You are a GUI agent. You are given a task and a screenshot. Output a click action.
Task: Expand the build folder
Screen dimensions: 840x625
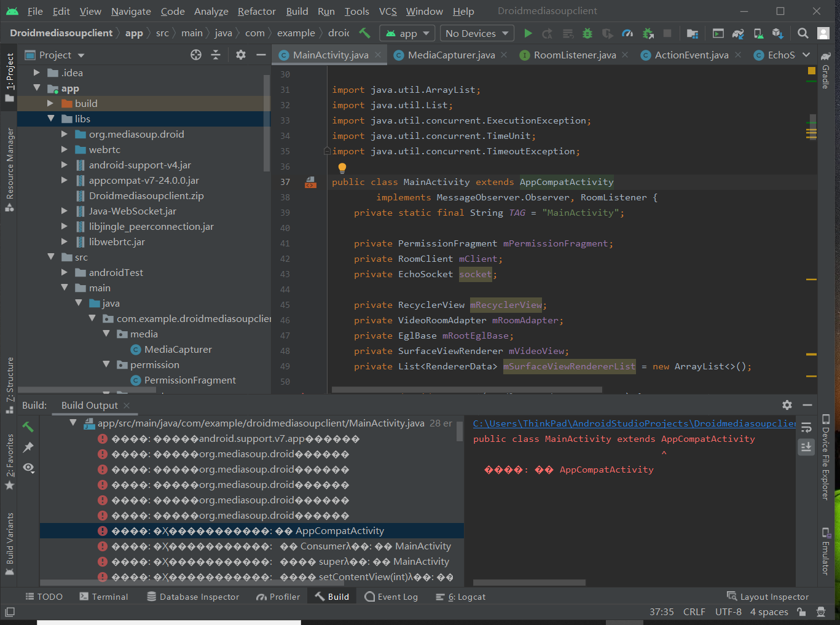50,103
